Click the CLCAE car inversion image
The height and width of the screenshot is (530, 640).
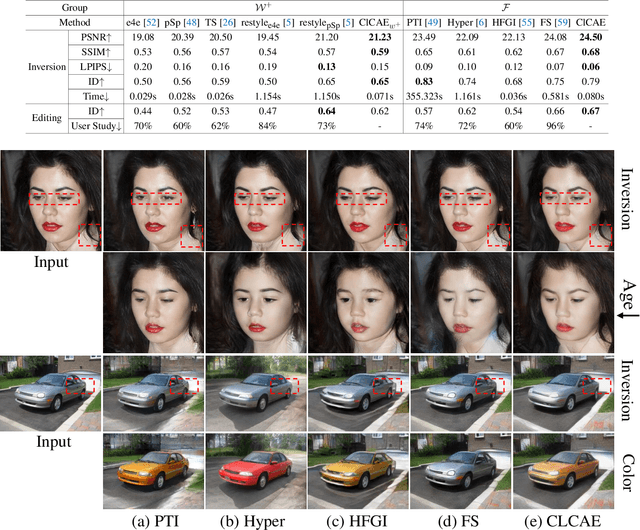coord(563,385)
